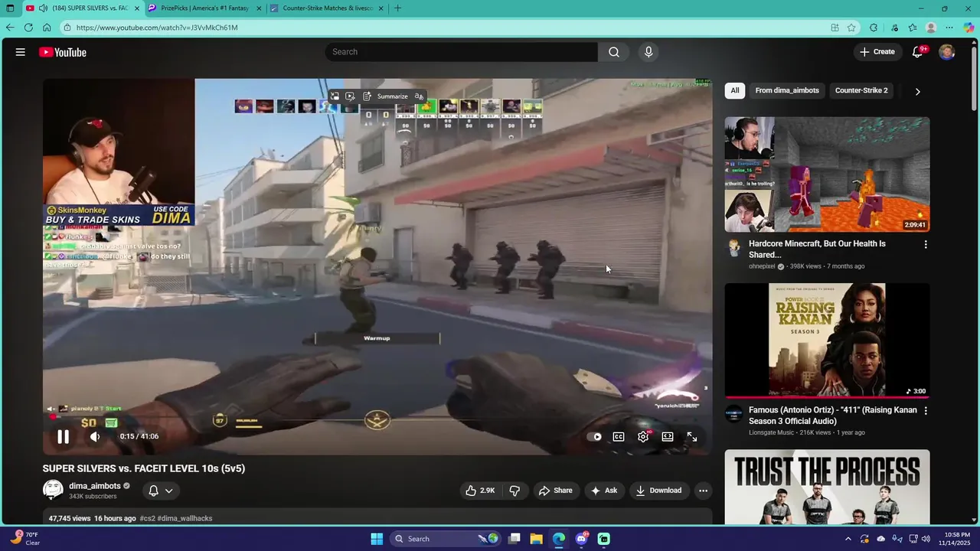The height and width of the screenshot is (551, 980).
Task: Switch the player to theater mode
Action: (x=668, y=436)
